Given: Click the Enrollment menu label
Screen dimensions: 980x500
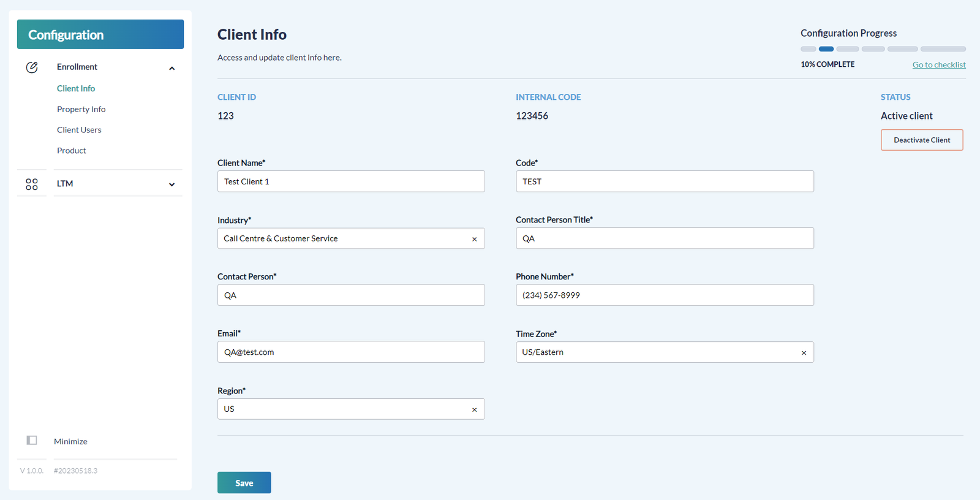Looking at the screenshot, I should 77,67.
